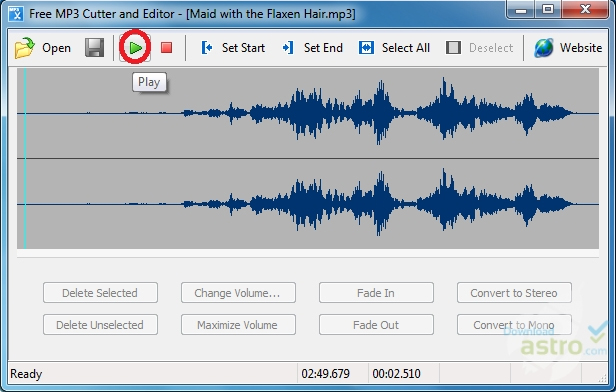
Task: Minimize the MP3 Cutter window
Action: point(521,9)
